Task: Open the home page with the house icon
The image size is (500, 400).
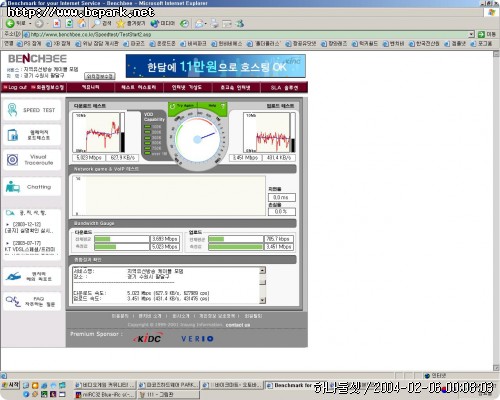Action: click(x=82, y=23)
